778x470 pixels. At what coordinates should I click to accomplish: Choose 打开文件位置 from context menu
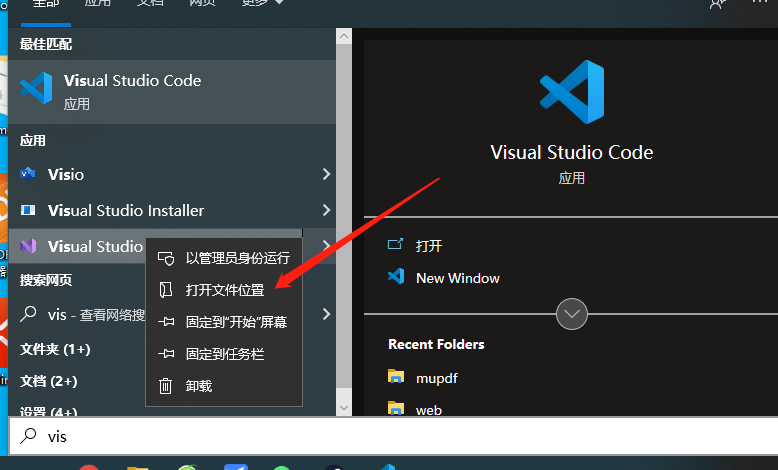tap(224, 290)
